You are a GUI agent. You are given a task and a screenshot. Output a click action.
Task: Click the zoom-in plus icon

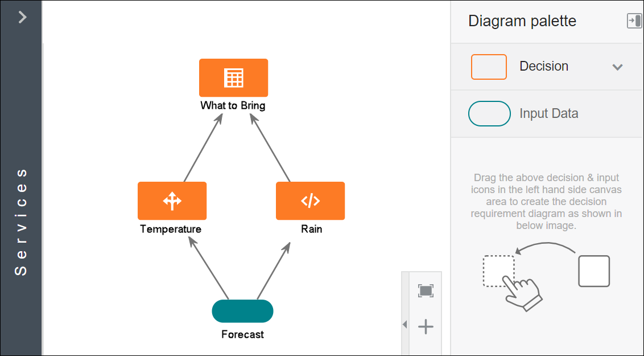pos(426,326)
